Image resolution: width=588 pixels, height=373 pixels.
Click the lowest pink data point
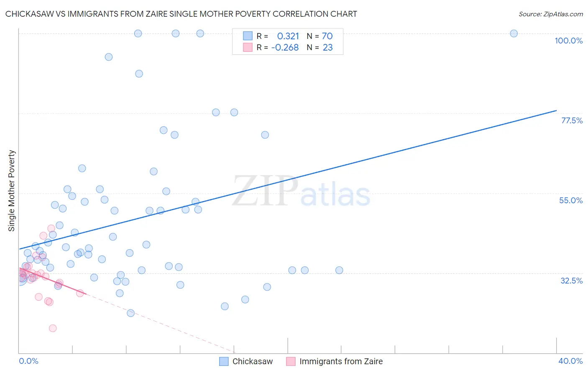(53, 328)
